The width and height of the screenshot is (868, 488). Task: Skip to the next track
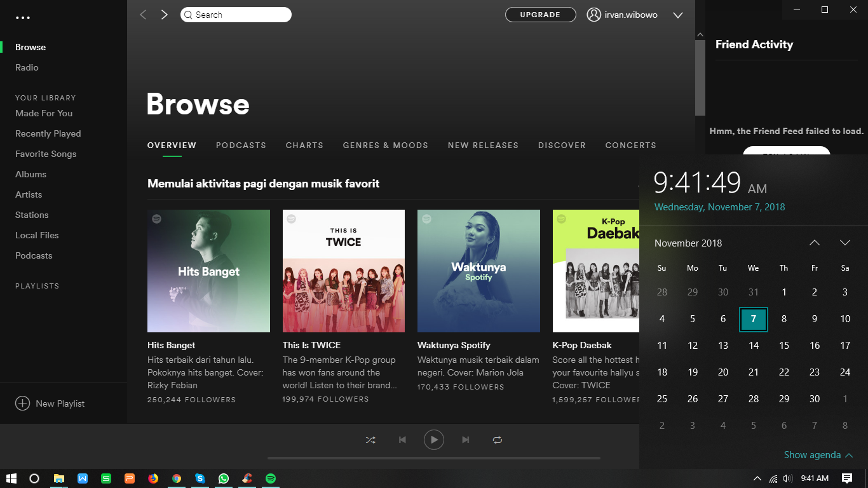[466, 440]
